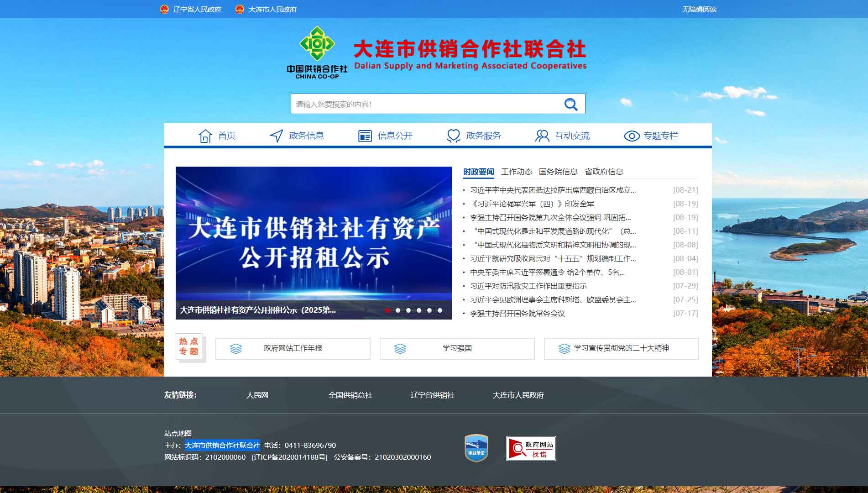Click the carousel caption 大连市供销社社有资产公开招租公示
868x493 pixels.
(x=258, y=310)
